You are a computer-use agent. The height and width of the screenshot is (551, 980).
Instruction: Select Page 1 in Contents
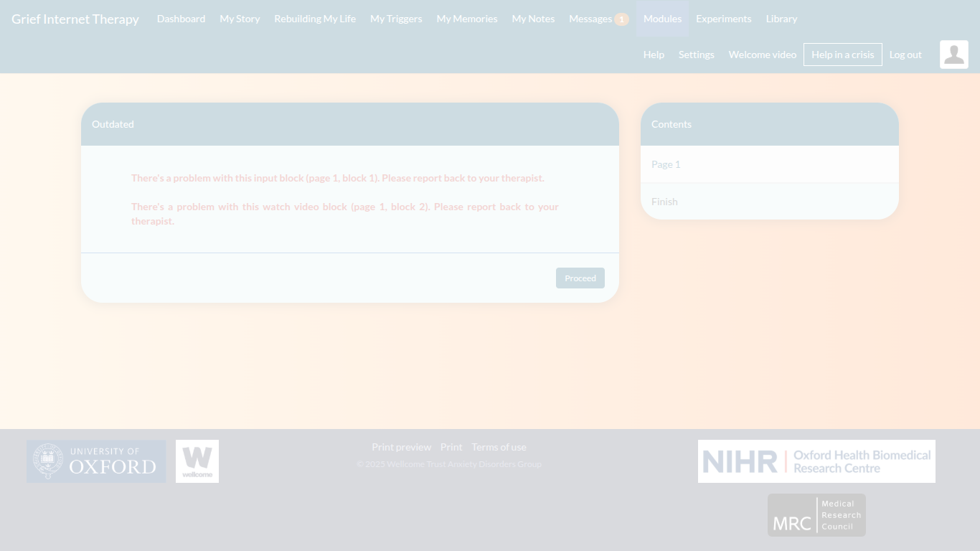[666, 164]
